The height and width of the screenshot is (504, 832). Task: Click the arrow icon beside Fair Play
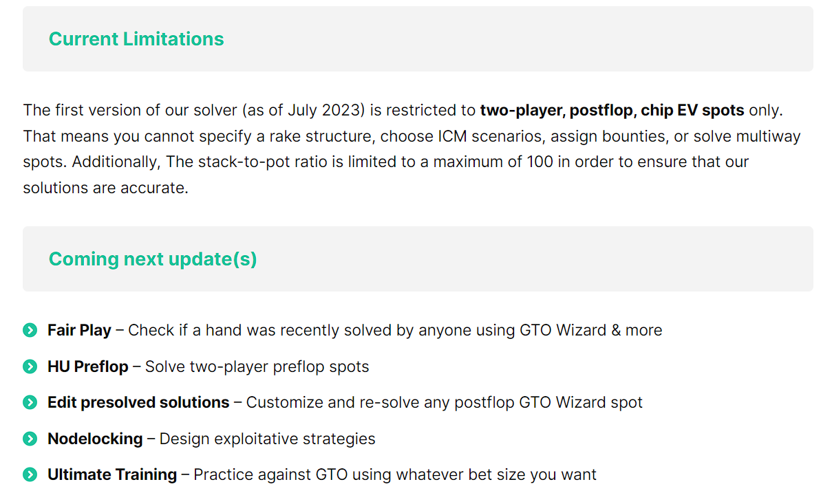tap(30, 331)
